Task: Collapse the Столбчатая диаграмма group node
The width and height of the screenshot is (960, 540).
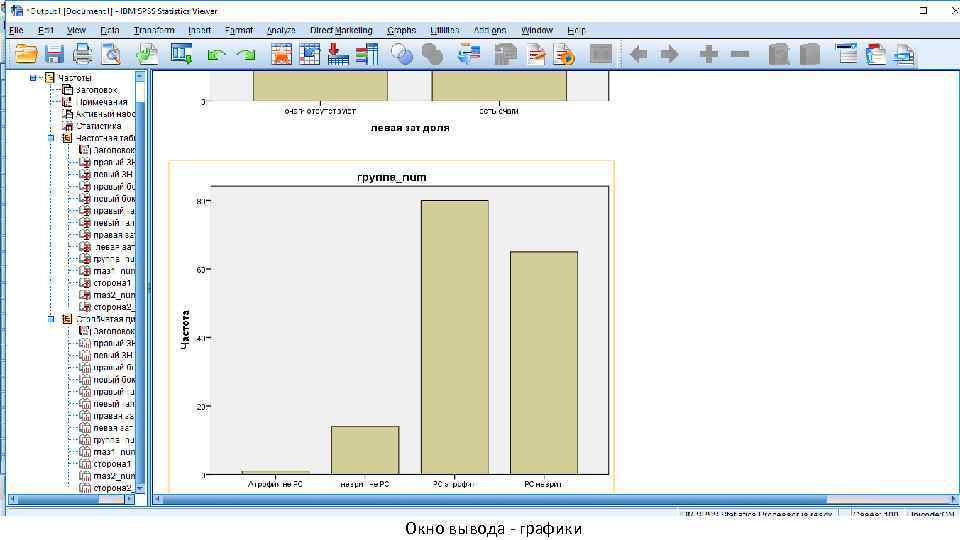Action: (x=51, y=319)
